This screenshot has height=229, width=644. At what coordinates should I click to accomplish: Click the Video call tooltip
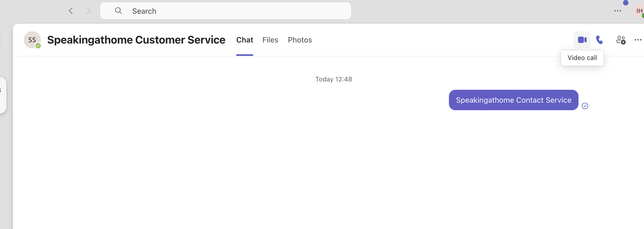pyautogui.click(x=582, y=58)
